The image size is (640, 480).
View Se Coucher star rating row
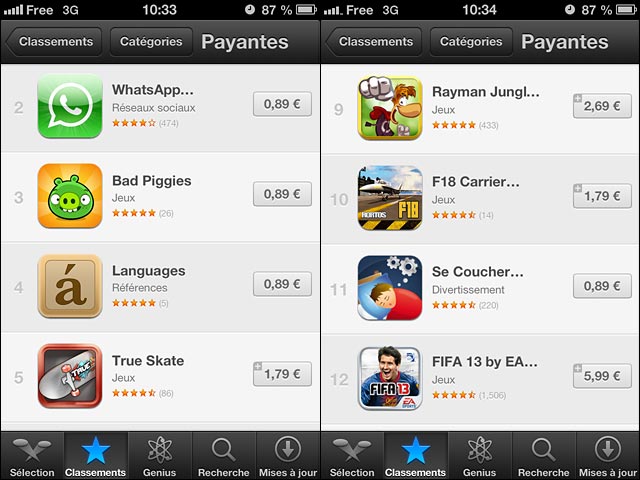pos(465,305)
